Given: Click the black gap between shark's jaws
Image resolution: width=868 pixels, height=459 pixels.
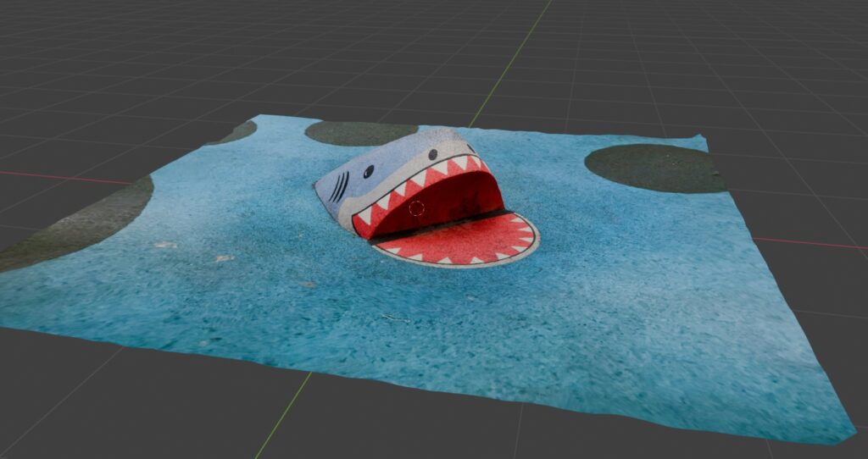Looking at the screenshot, I should 440,227.
